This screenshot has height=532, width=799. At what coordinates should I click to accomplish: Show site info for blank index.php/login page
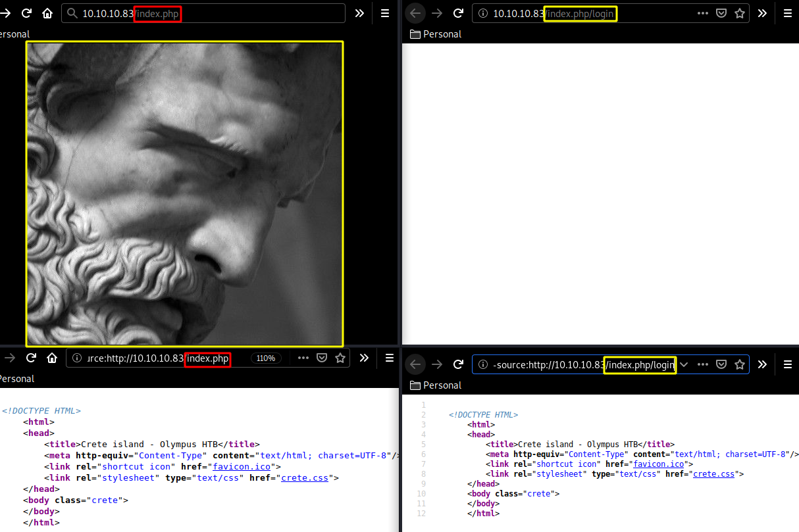click(x=483, y=13)
